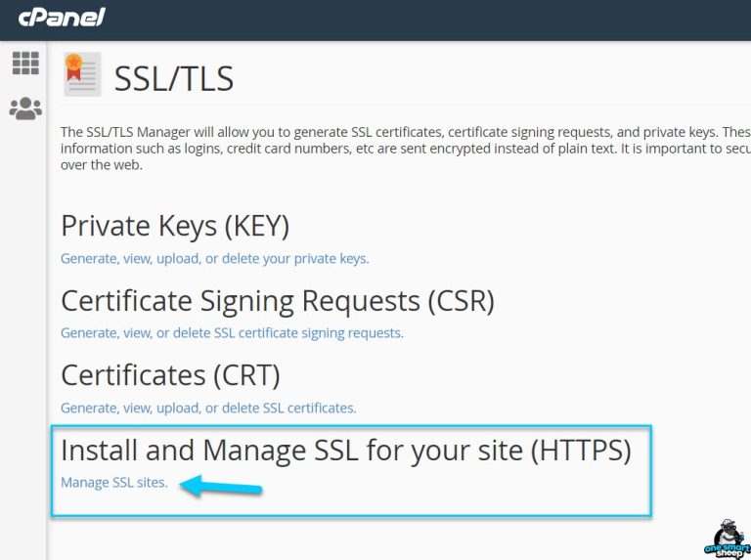Click the One Smart Sheep watermark logo
751x560 pixels.
click(724, 537)
